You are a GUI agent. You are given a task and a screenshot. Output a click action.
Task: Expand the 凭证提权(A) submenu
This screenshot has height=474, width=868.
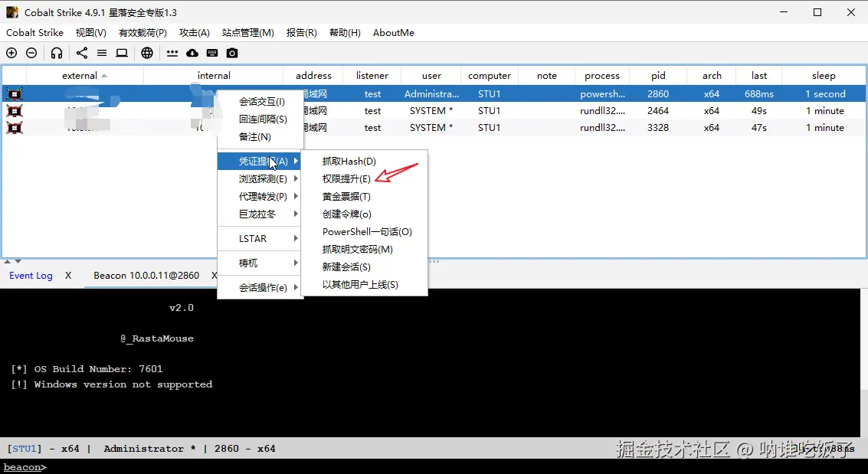(260, 162)
